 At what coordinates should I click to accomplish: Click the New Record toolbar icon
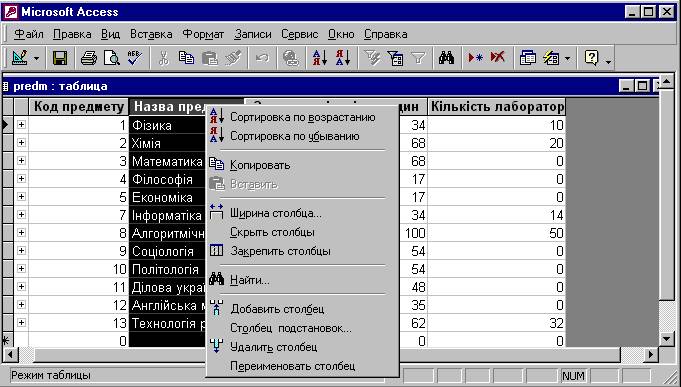click(475, 58)
